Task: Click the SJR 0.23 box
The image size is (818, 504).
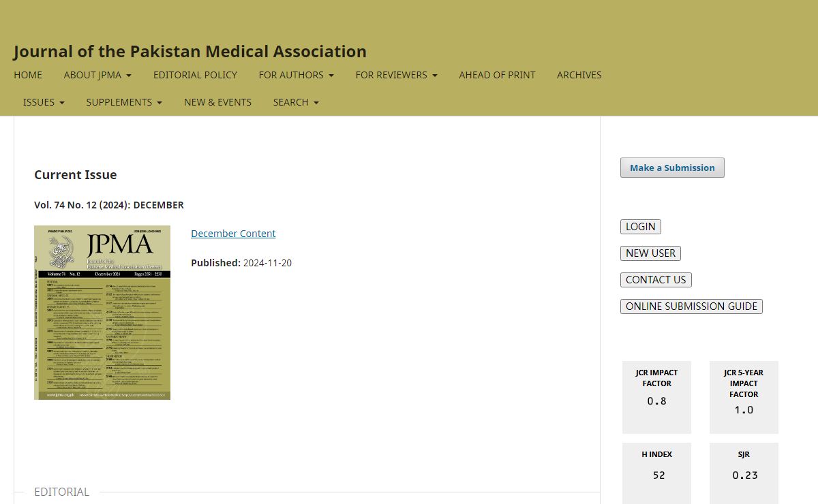Action: [x=744, y=473]
